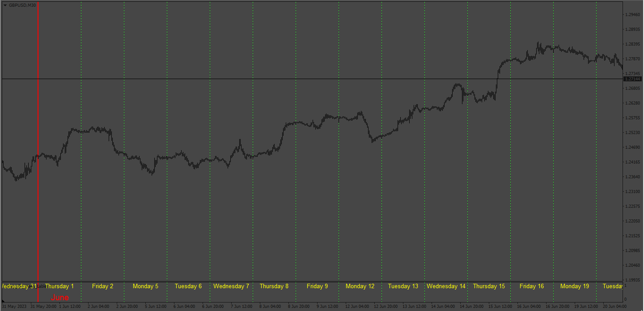Click the Tuesday 13 day label
The width and height of the screenshot is (644, 311).
403,286
